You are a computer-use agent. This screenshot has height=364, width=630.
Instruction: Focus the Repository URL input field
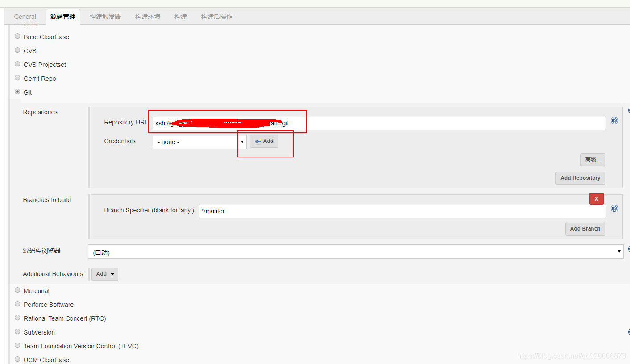click(x=379, y=123)
